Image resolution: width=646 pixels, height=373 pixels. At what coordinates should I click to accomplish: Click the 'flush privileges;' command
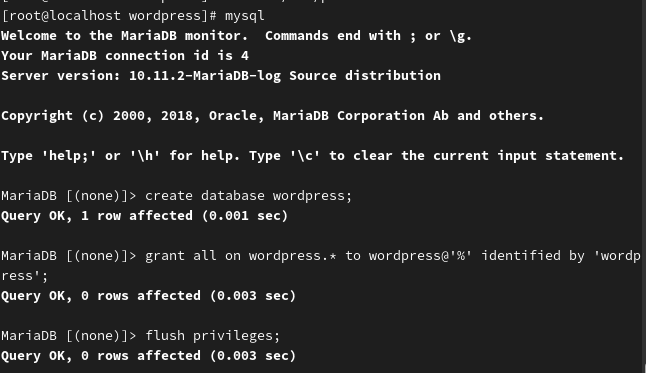tap(213, 336)
